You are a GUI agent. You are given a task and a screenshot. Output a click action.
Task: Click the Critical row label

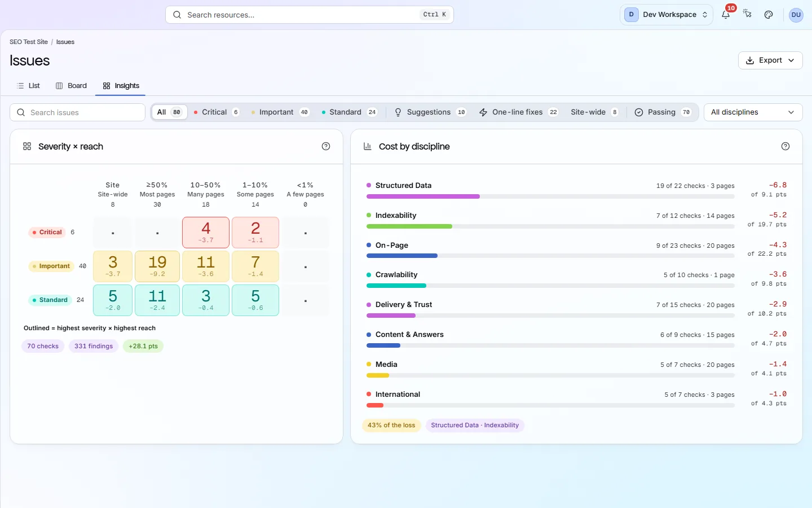[47, 233]
